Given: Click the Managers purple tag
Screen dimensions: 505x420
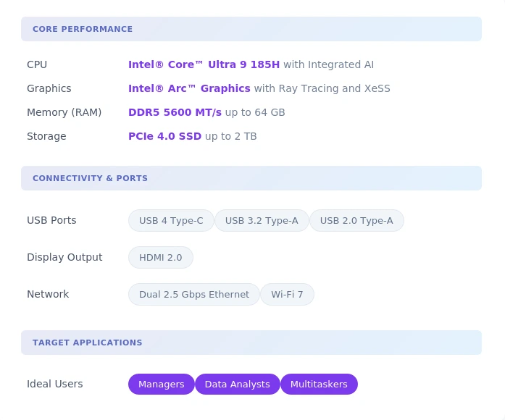Looking at the screenshot, I should (x=161, y=385).
